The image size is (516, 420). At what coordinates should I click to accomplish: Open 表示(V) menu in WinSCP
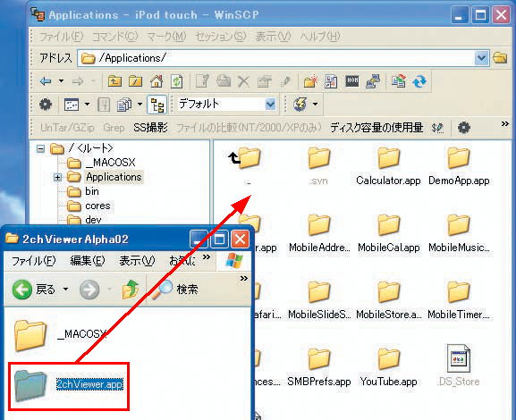[273, 36]
